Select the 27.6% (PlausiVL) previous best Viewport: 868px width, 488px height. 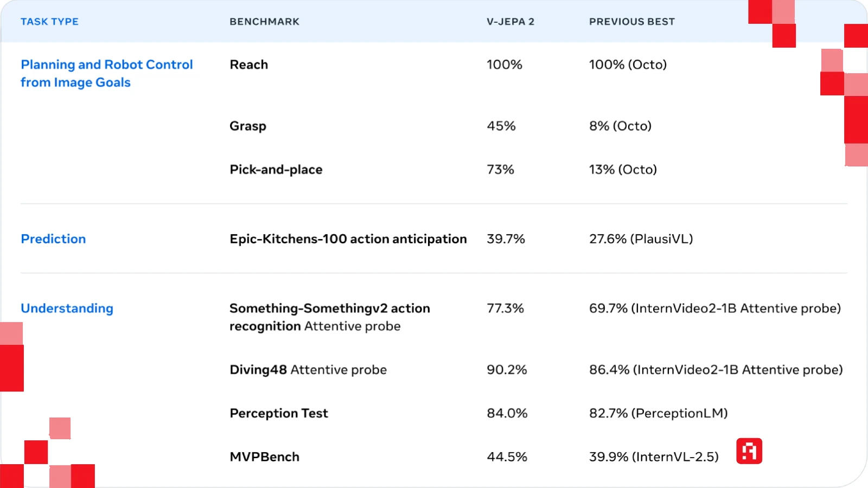[x=641, y=239]
